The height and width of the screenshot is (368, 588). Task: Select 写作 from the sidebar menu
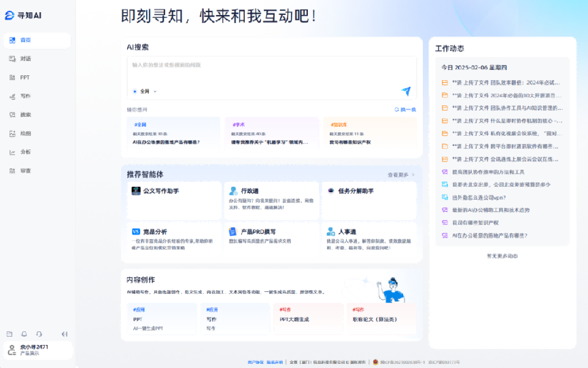25,96
